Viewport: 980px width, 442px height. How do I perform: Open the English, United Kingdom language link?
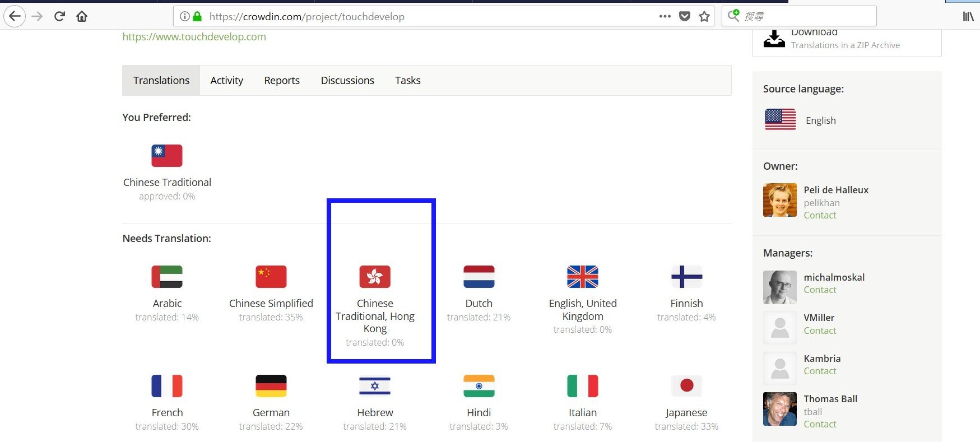(x=583, y=310)
